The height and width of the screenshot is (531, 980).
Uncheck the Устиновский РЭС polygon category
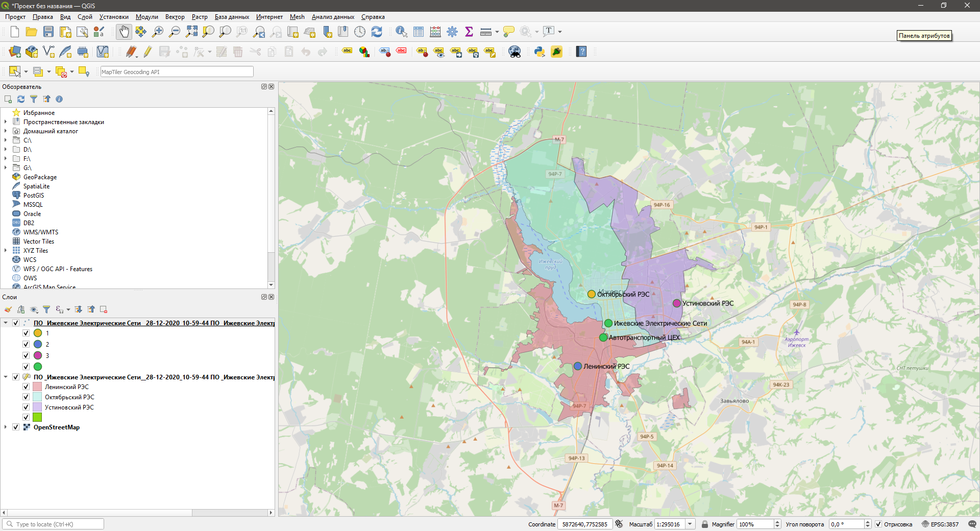(26, 407)
